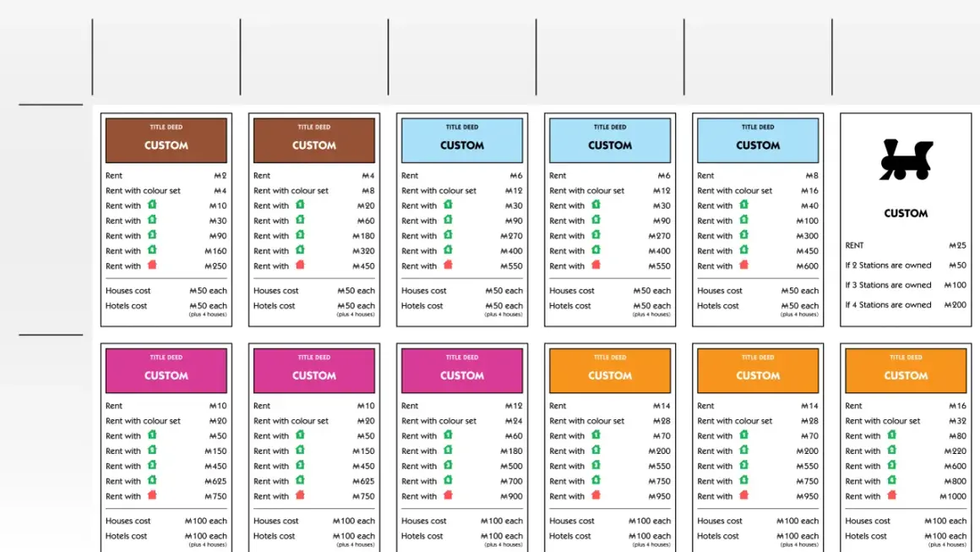Click the M2 base rent value
Viewport: 980px width, 552px height.
point(220,176)
